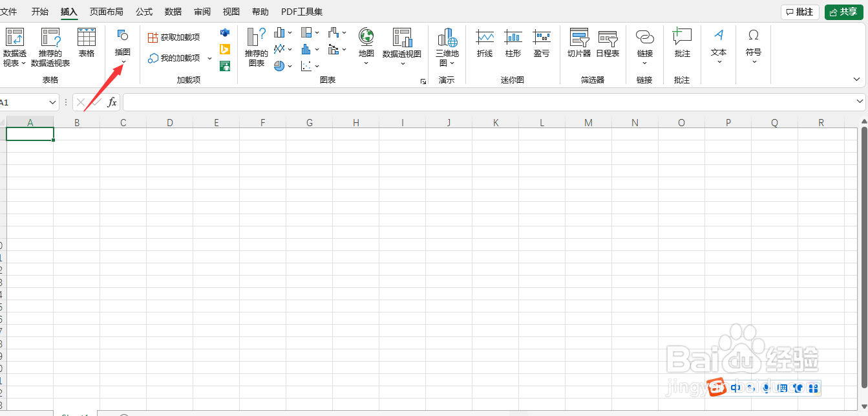Open scatter or bubble chart dropdown
The width and height of the screenshot is (868, 416).
point(310,66)
